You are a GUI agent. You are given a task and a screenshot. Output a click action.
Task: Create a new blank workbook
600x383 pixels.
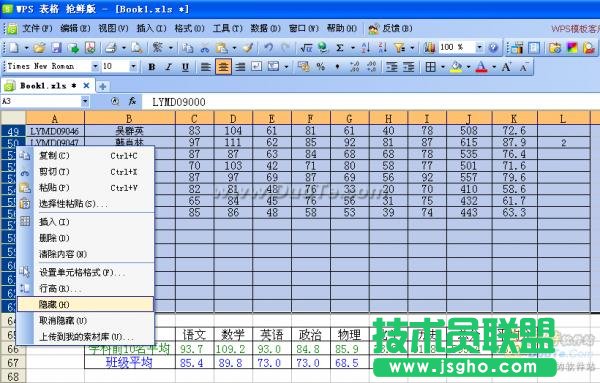click(x=13, y=47)
